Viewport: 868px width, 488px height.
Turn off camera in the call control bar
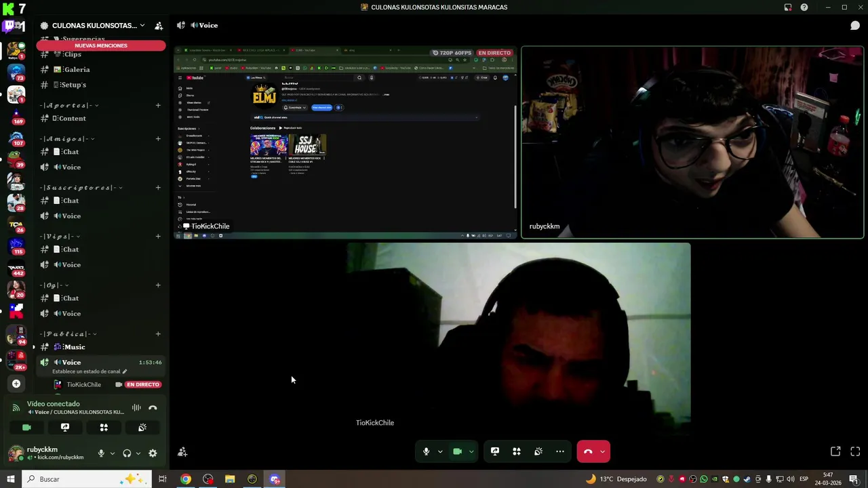tap(457, 451)
